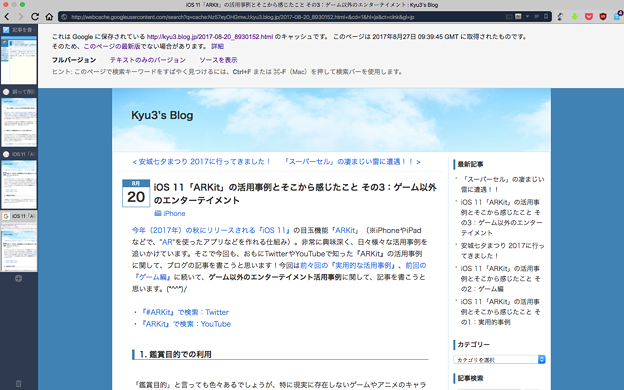Click the bookmark icon in the address bar
Image resolution: width=624 pixels, height=390 pixels.
click(546, 17)
